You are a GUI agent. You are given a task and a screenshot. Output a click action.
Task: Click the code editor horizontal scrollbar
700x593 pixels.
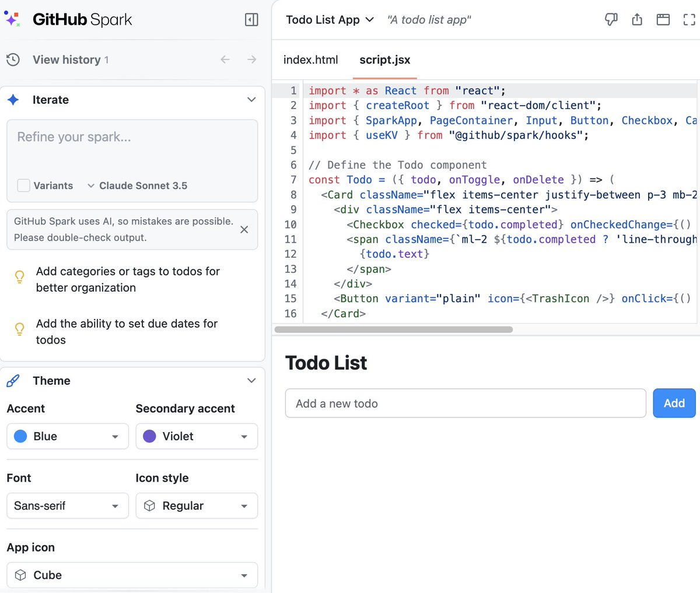coord(394,329)
